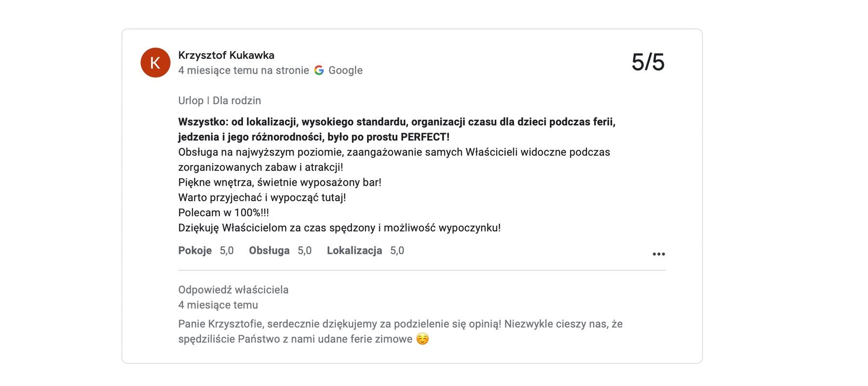This screenshot has width=868, height=386.
Task: Open the three-dot review options menu
Action: [658, 254]
